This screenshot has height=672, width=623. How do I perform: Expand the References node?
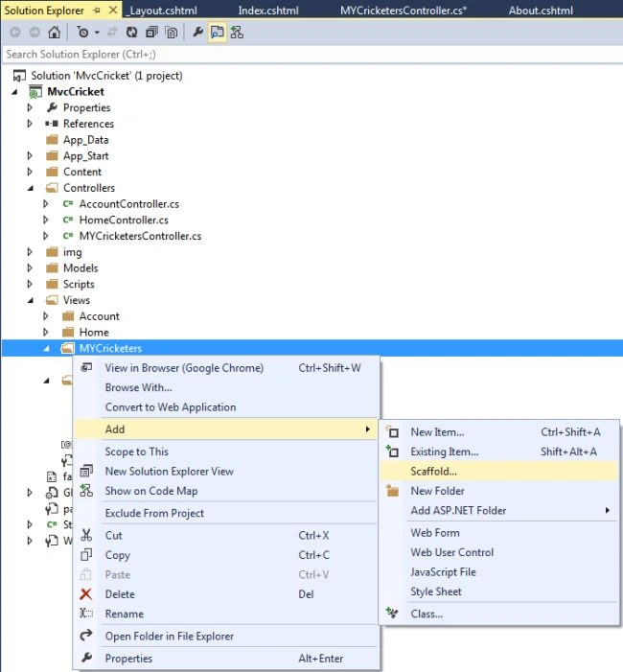(x=30, y=124)
